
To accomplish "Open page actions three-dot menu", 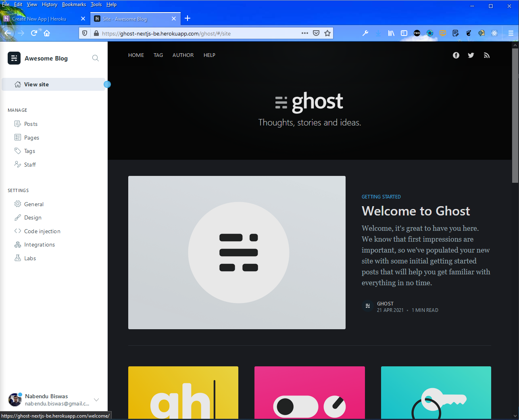I will pos(305,33).
